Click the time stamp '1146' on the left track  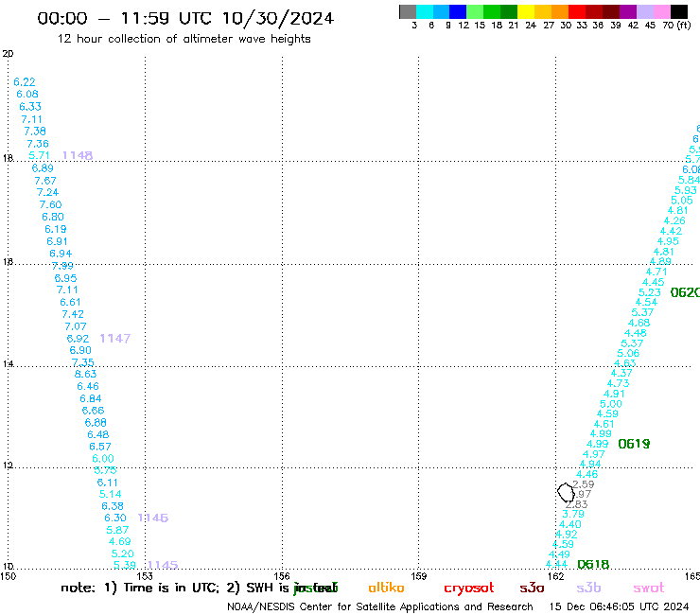[x=153, y=518]
